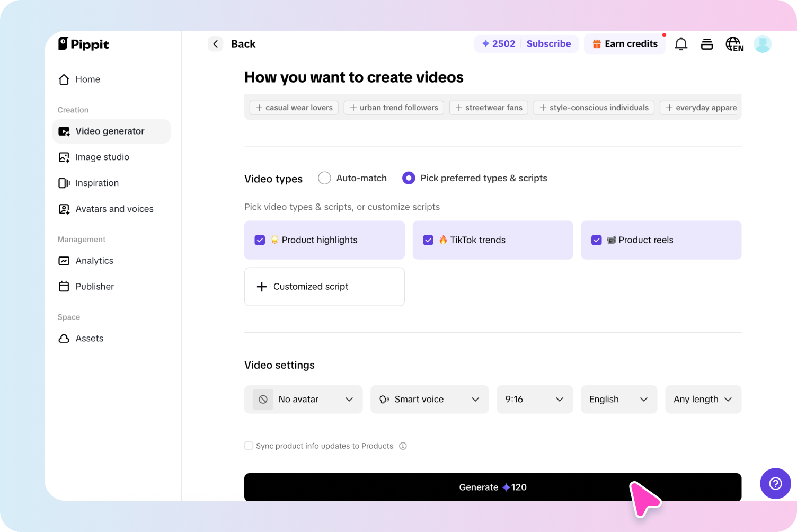
Task: Deselect the TikTok trends video type
Action: (428, 240)
